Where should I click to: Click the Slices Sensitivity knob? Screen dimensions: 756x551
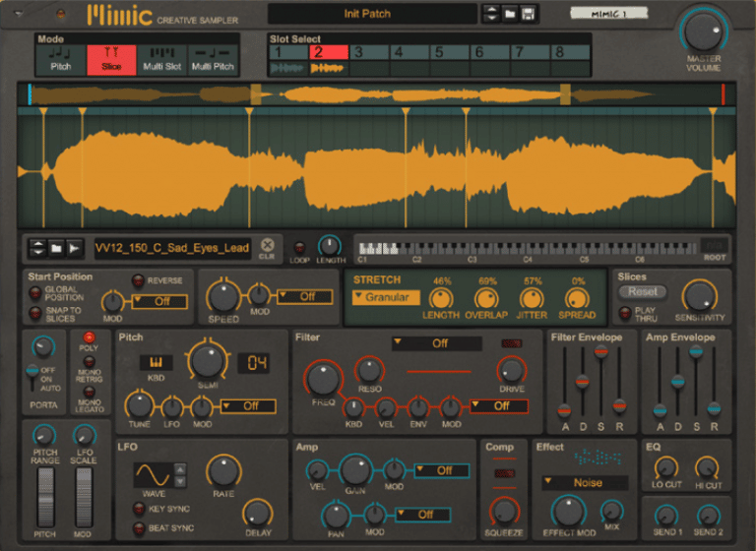coord(700,296)
